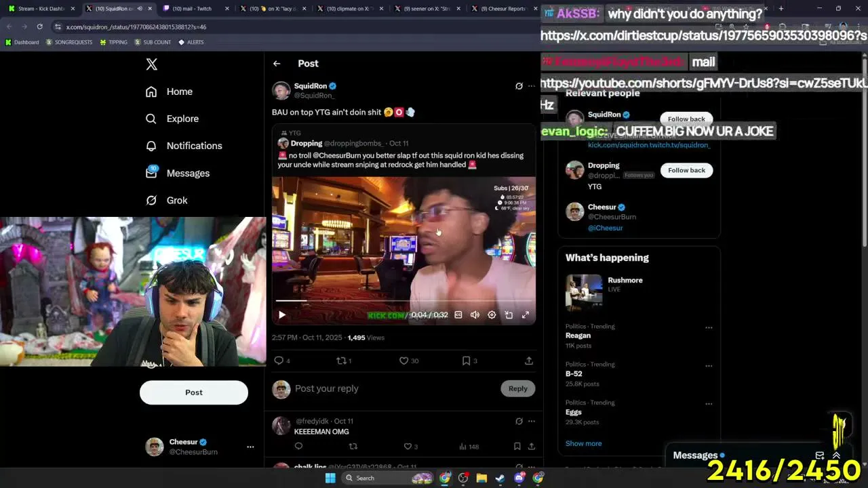Open the video settings gear
This screenshot has height=488, width=868.
pos(492,314)
